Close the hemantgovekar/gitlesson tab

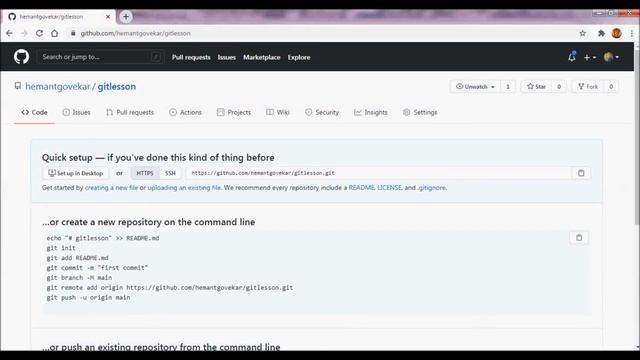pyautogui.click(x=108, y=17)
